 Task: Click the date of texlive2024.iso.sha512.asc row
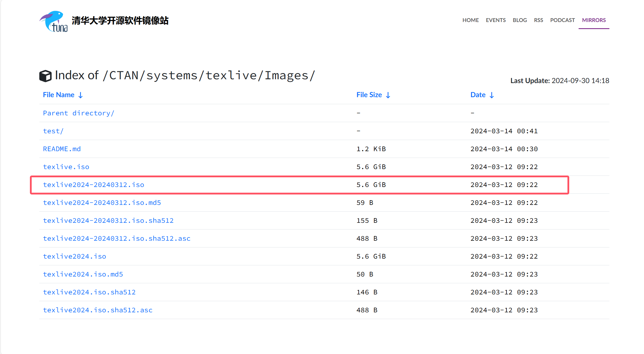click(x=504, y=310)
